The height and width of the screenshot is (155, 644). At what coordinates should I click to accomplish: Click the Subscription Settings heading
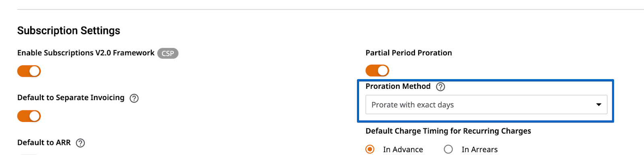coord(69,31)
